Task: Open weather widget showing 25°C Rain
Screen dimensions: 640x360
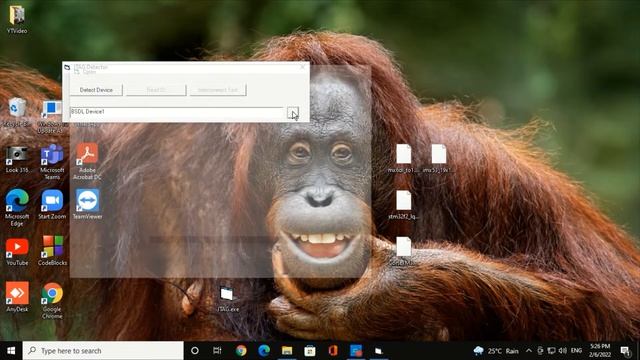Action: 496,351
